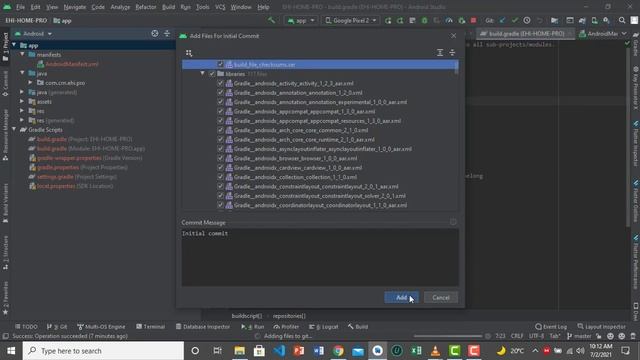Uncheck browser_browser_1_0_0_aar checkbox
The height and width of the screenshot is (360, 640).
point(220,158)
